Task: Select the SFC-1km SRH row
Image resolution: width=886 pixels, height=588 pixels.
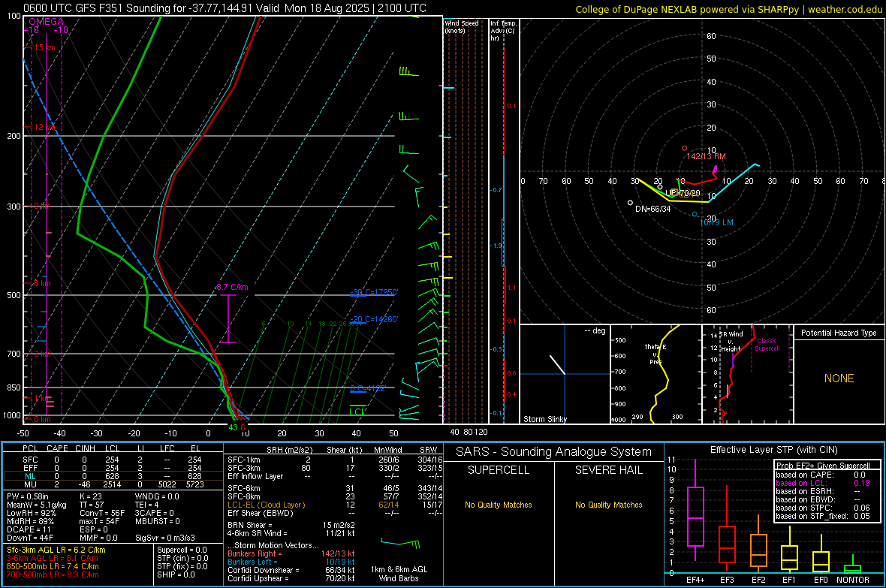Action: tap(335, 460)
